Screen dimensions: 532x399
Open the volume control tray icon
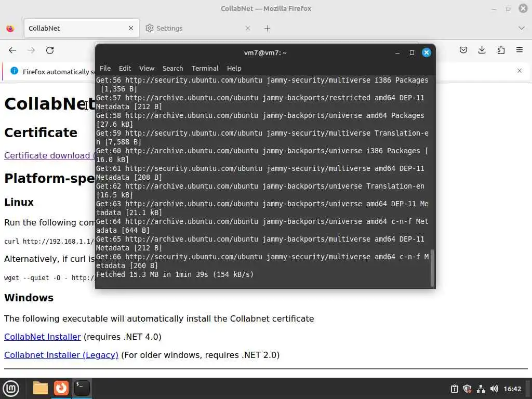[x=494, y=389]
